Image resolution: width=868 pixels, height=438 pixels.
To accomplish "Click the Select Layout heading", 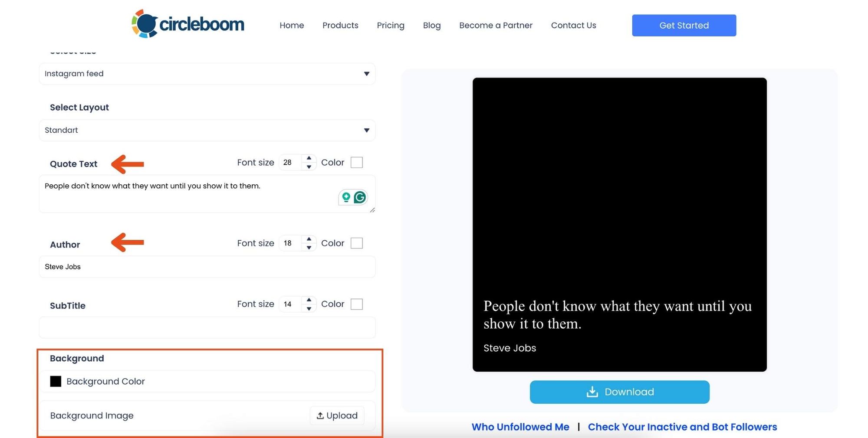I will pos(79,107).
